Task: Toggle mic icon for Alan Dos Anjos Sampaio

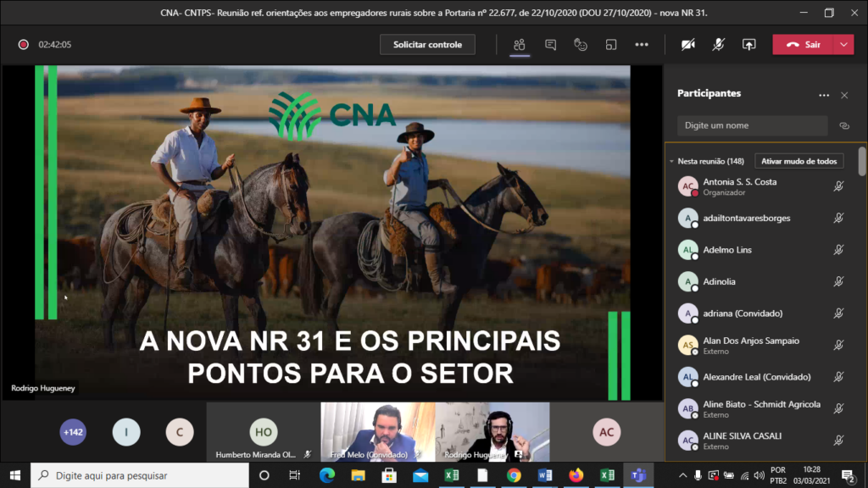Action: coord(838,346)
